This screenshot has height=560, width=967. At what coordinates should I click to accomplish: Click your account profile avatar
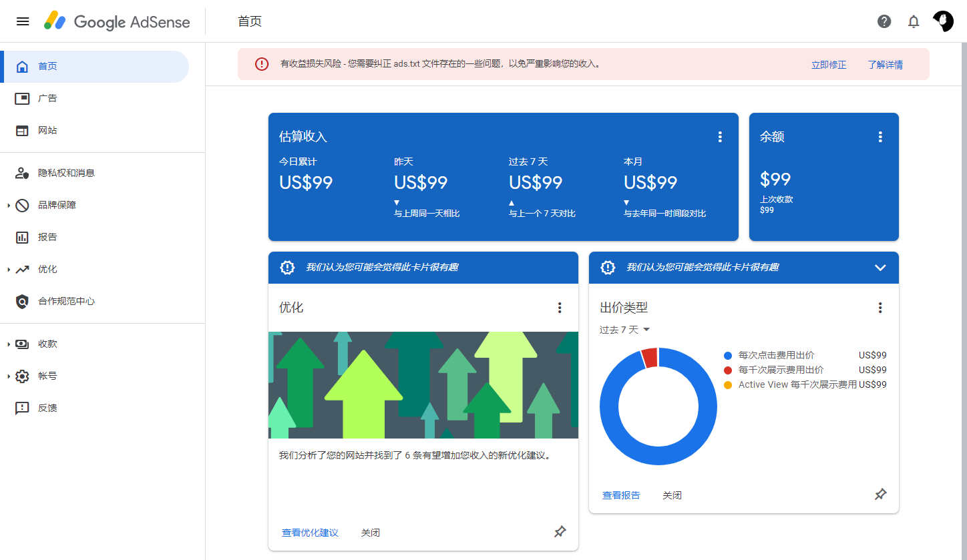[x=942, y=21]
